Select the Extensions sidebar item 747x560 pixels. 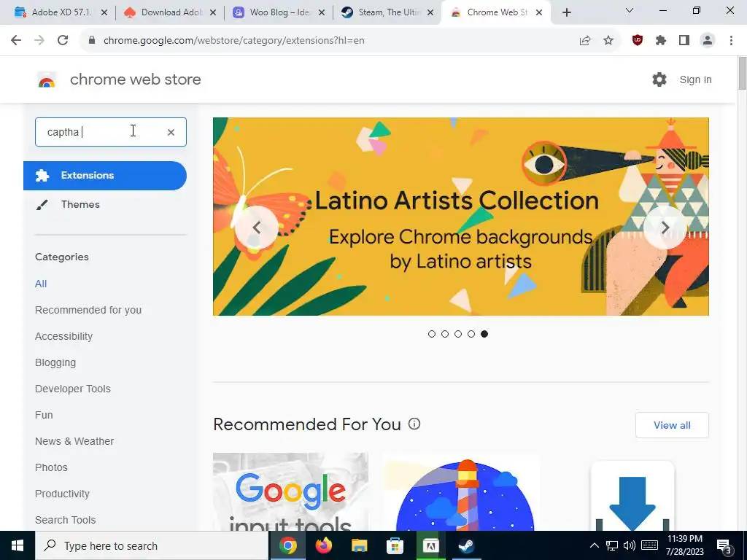[x=105, y=175]
